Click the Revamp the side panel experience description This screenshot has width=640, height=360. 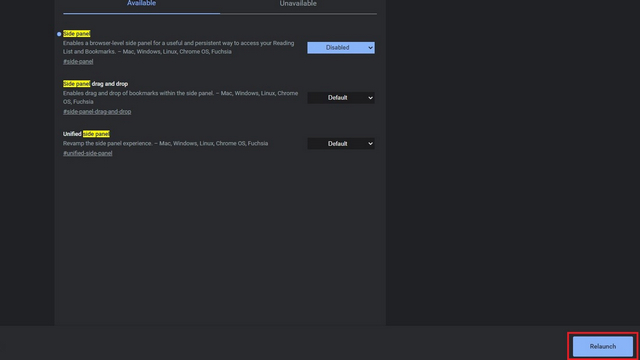165,144
